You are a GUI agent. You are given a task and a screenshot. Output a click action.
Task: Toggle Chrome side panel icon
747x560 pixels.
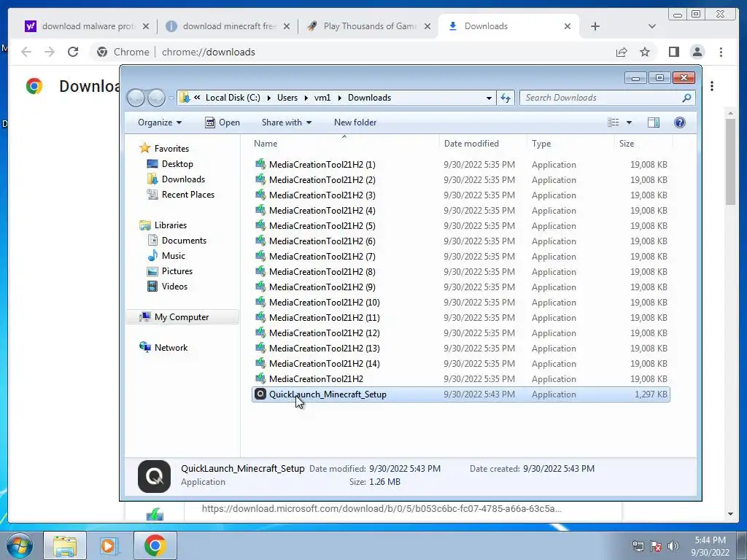click(673, 52)
